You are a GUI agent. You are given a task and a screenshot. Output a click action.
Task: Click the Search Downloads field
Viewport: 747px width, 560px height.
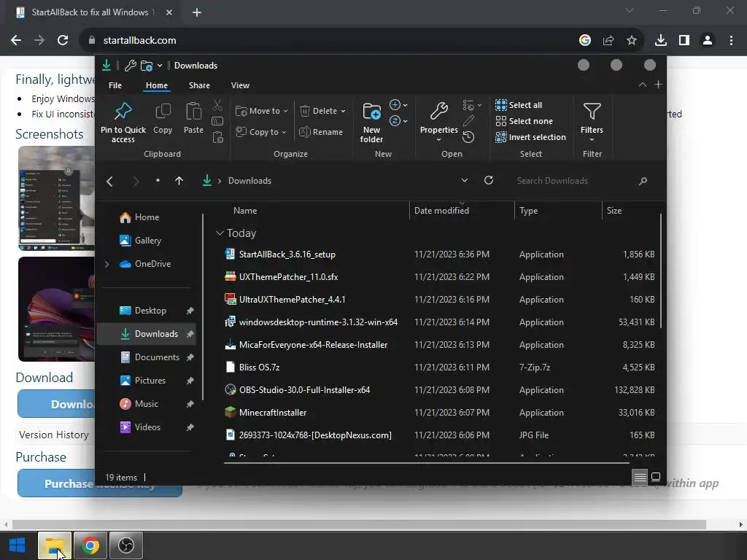coord(576,181)
